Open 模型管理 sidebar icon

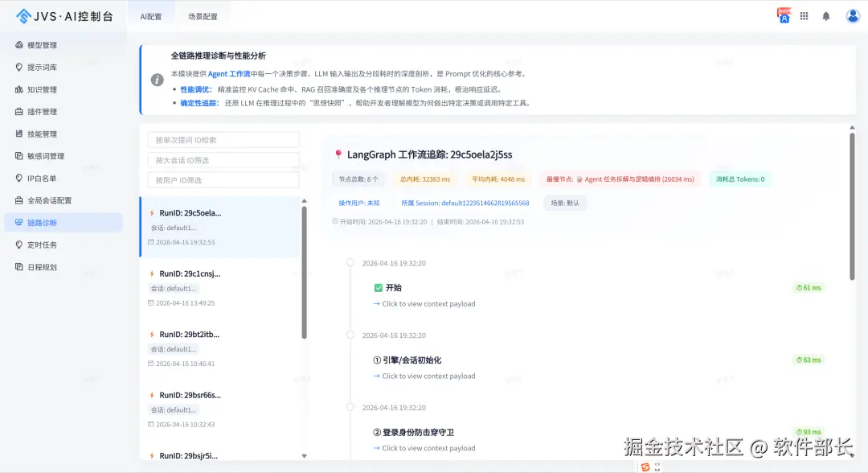click(x=18, y=45)
